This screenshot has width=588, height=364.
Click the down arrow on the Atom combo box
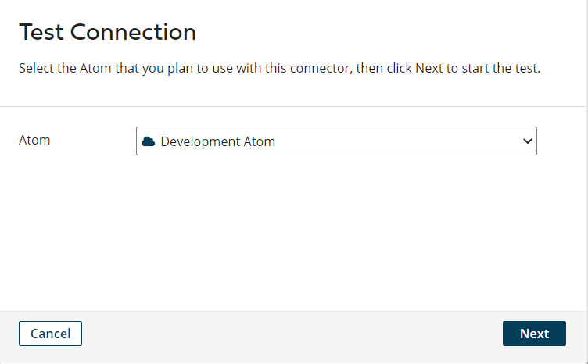click(x=527, y=141)
